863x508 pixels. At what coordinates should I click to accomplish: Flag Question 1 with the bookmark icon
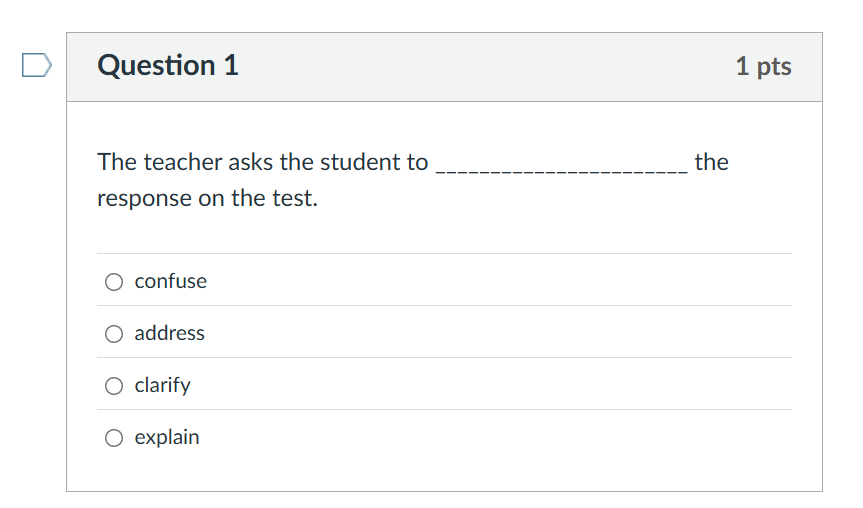pyautogui.click(x=36, y=66)
